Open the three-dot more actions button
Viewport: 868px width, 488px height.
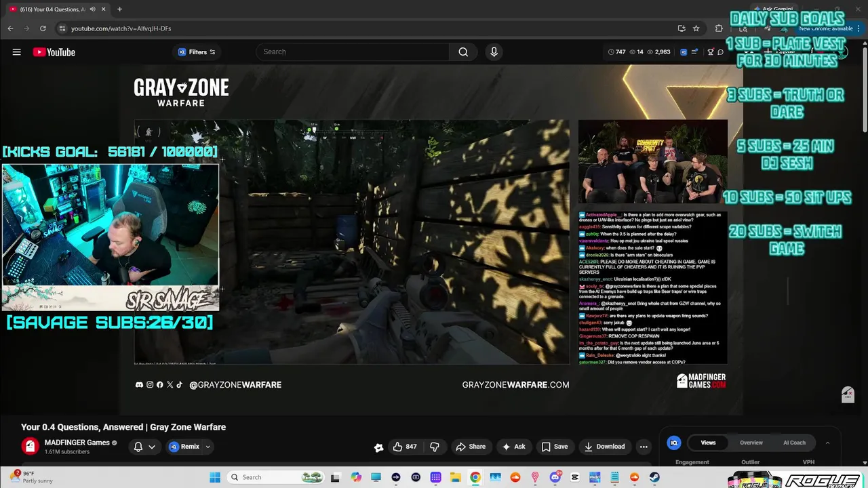pyautogui.click(x=644, y=447)
